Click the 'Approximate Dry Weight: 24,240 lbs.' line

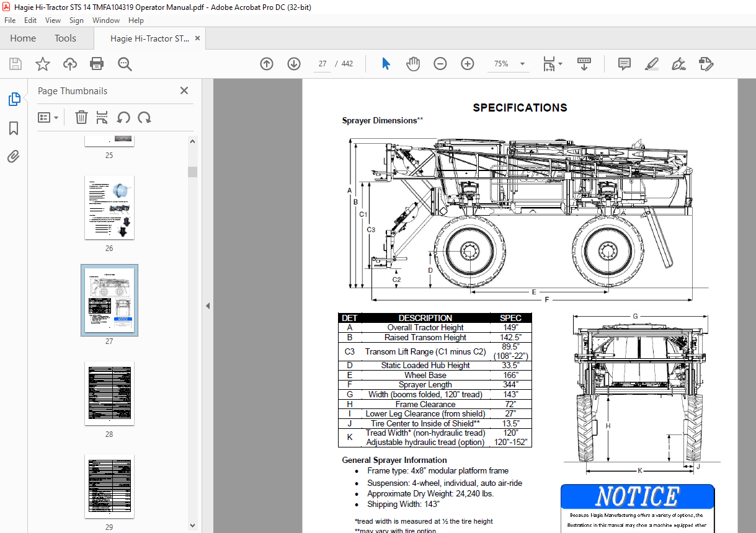(430, 494)
